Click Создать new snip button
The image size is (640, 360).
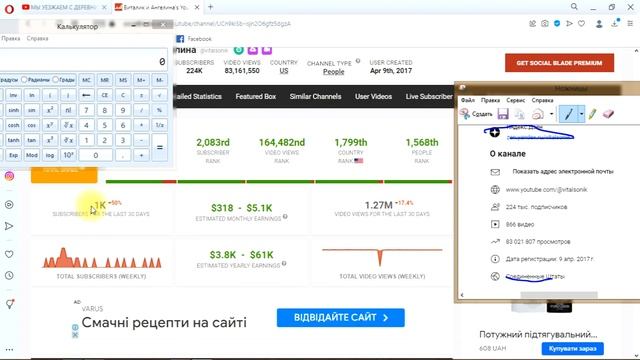[x=476, y=114]
